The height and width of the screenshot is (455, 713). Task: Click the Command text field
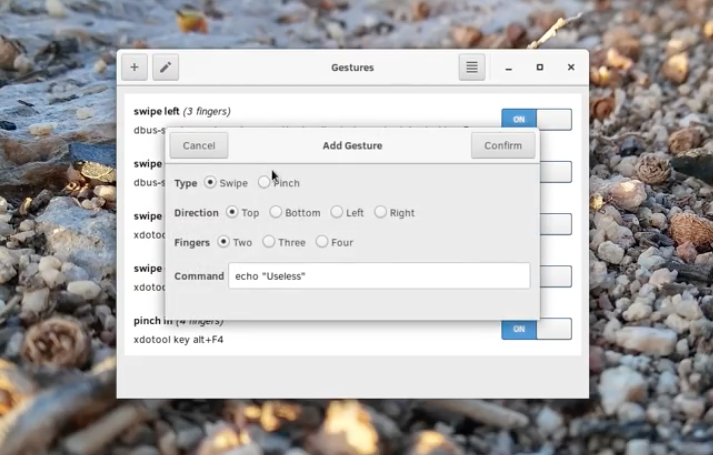click(379, 276)
